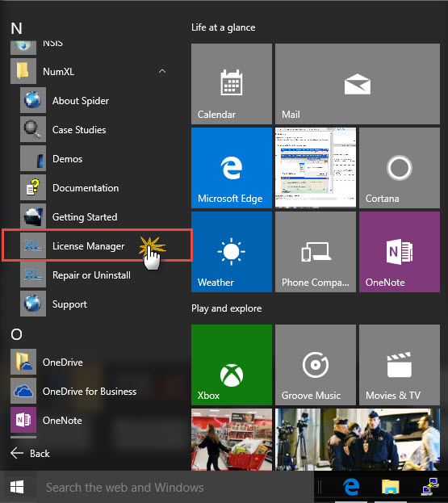Screen dimensions: 448x503
Task: Select the OneDrive for Business label
Action: [x=90, y=392]
